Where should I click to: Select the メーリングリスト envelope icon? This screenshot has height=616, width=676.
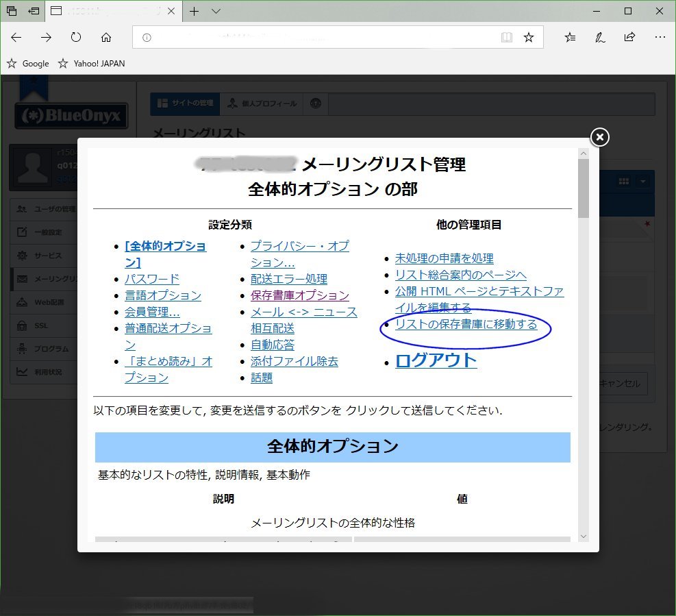23,278
